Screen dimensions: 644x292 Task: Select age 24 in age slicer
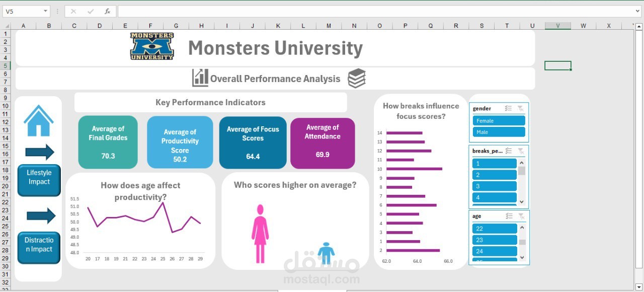point(495,251)
